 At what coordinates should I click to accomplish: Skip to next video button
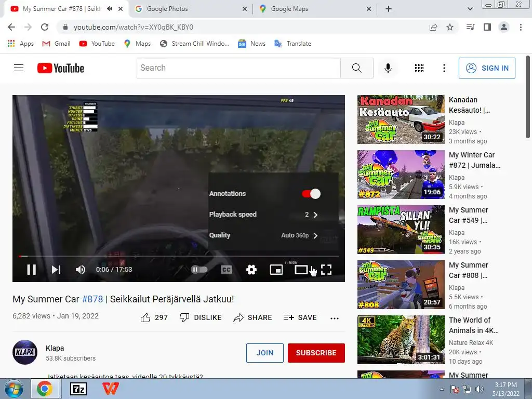56,270
